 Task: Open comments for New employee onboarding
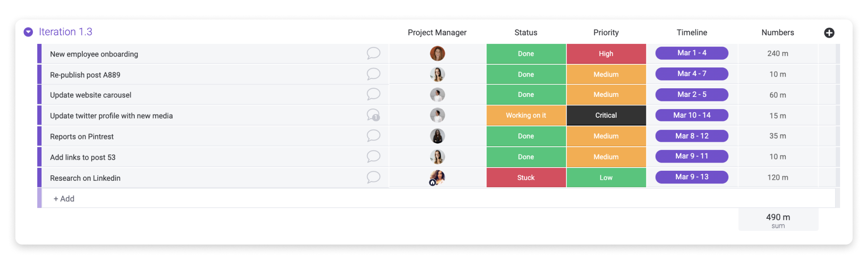(373, 53)
